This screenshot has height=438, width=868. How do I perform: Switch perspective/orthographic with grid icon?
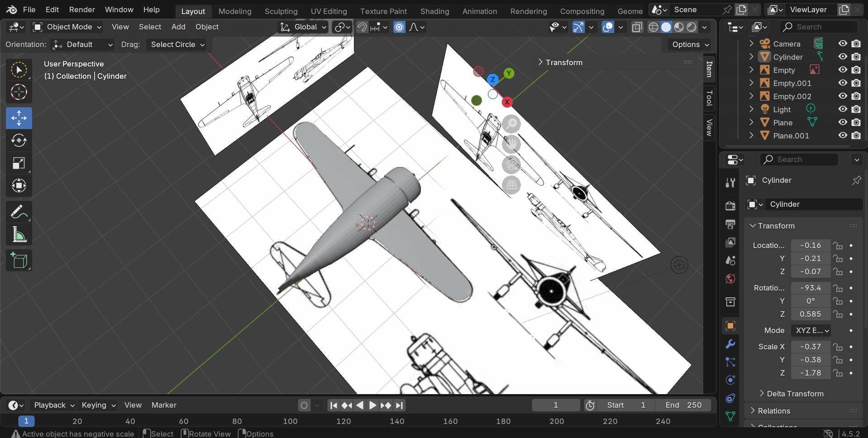[x=511, y=185]
